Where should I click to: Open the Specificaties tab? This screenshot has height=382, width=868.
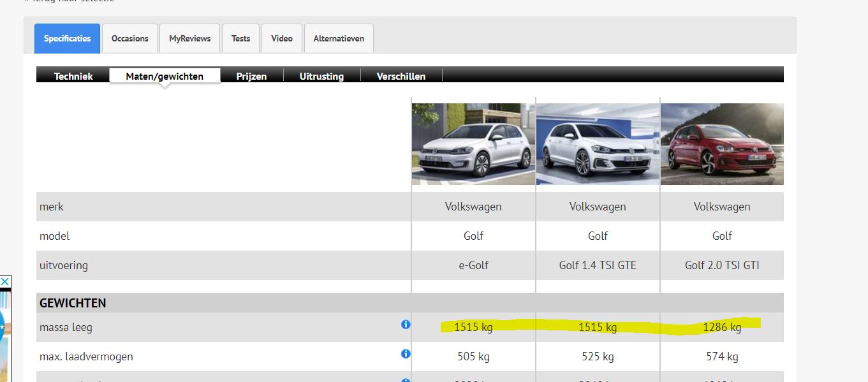point(67,38)
